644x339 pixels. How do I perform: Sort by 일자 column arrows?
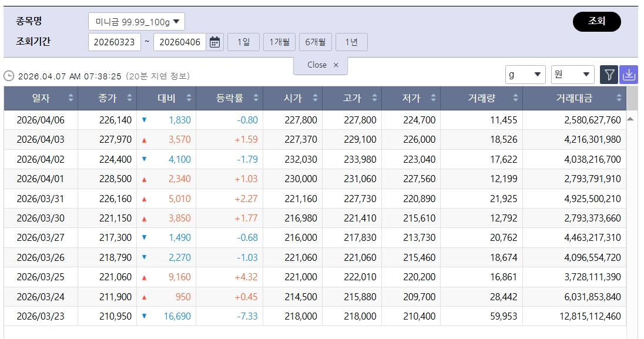coord(71,98)
